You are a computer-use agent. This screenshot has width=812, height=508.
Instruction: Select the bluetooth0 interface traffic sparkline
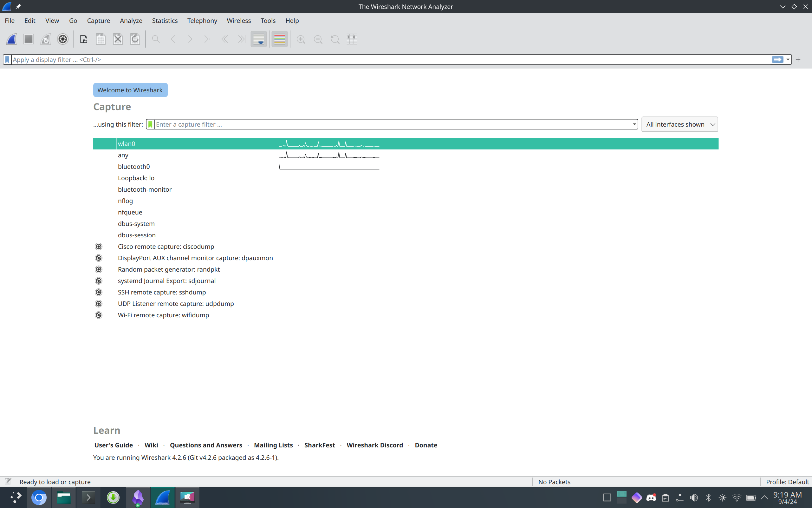pos(329,166)
